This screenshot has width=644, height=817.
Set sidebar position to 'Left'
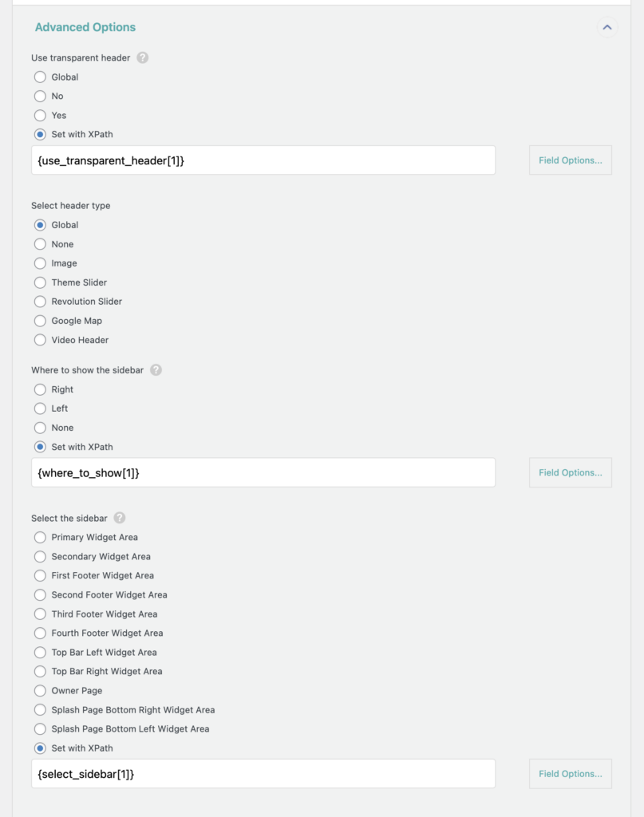[40, 408]
